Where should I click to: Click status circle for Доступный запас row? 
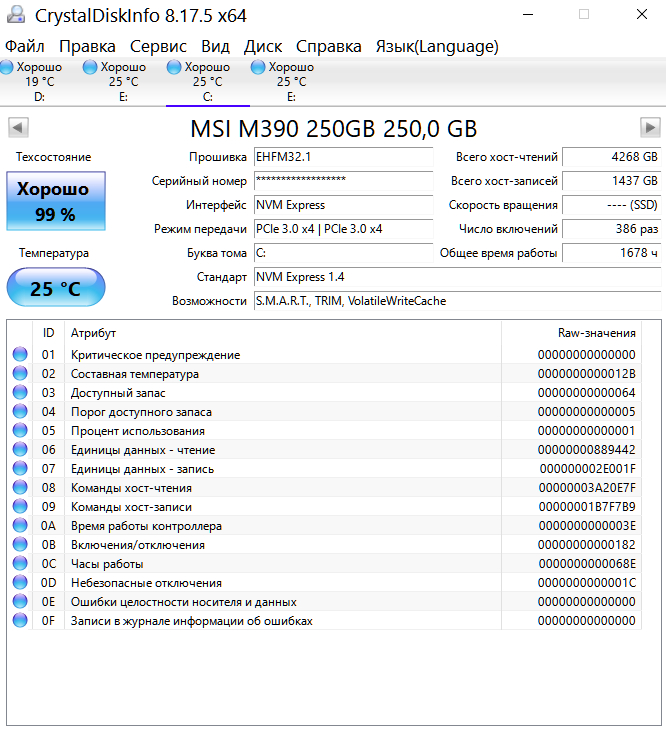20,392
